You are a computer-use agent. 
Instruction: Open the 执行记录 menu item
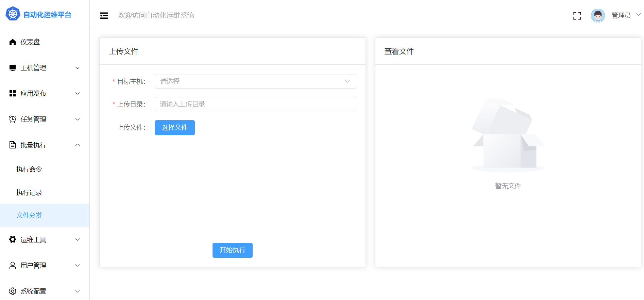29,192
